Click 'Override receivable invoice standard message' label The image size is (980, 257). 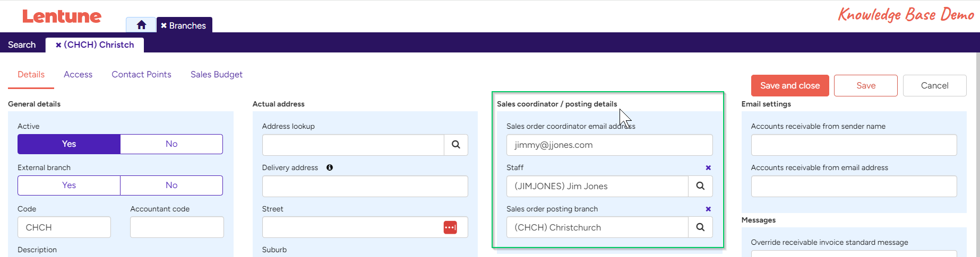tap(829, 242)
